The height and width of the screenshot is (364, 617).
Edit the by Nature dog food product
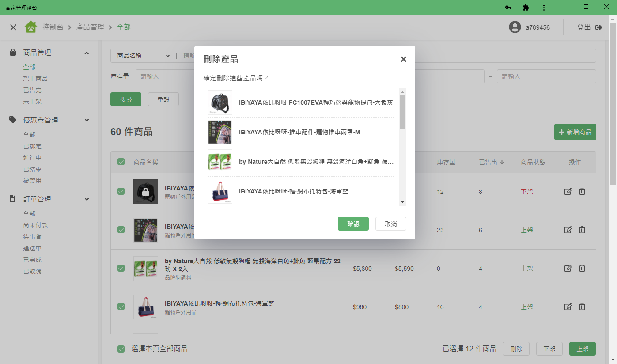(568, 268)
